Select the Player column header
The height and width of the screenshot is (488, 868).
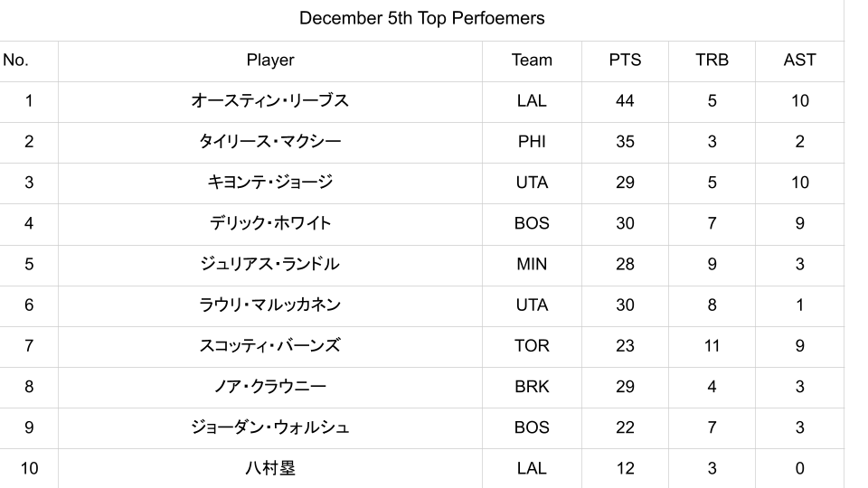click(x=269, y=61)
